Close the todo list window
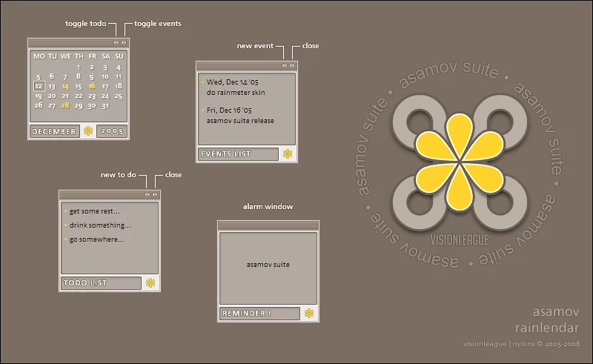Screen dimensions: 593x364 click(155, 194)
